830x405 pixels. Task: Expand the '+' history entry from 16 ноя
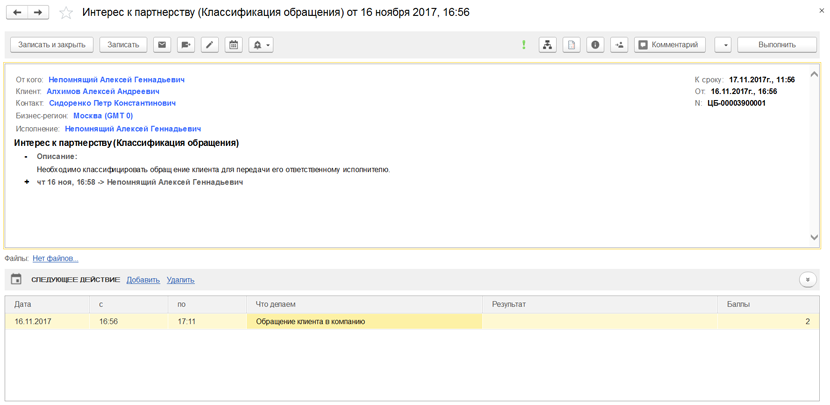(27, 182)
